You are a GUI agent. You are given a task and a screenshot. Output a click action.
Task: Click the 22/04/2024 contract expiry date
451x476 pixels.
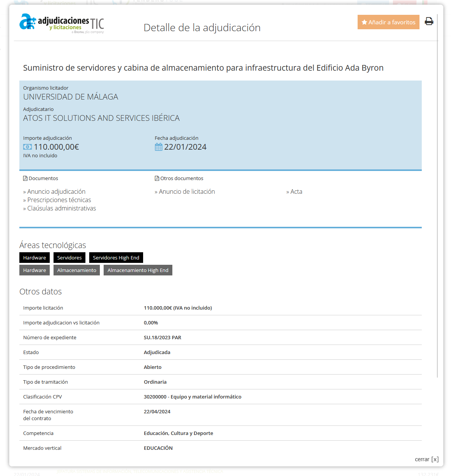point(157,411)
